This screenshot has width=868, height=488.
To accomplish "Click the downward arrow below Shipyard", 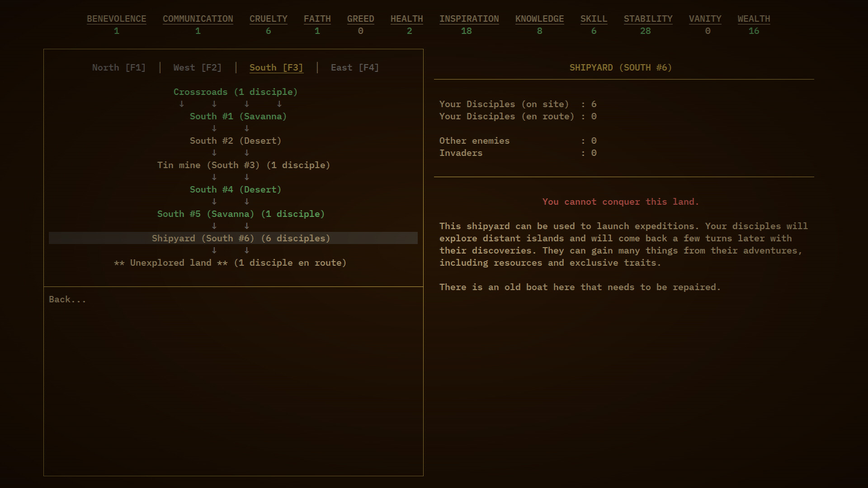I will [x=214, y=250].
